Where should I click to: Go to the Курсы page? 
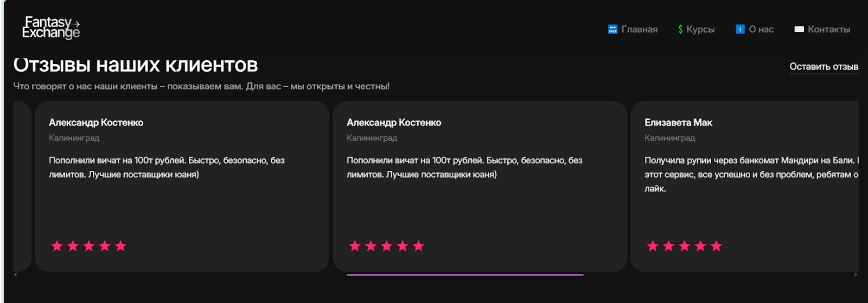point(700,29)
